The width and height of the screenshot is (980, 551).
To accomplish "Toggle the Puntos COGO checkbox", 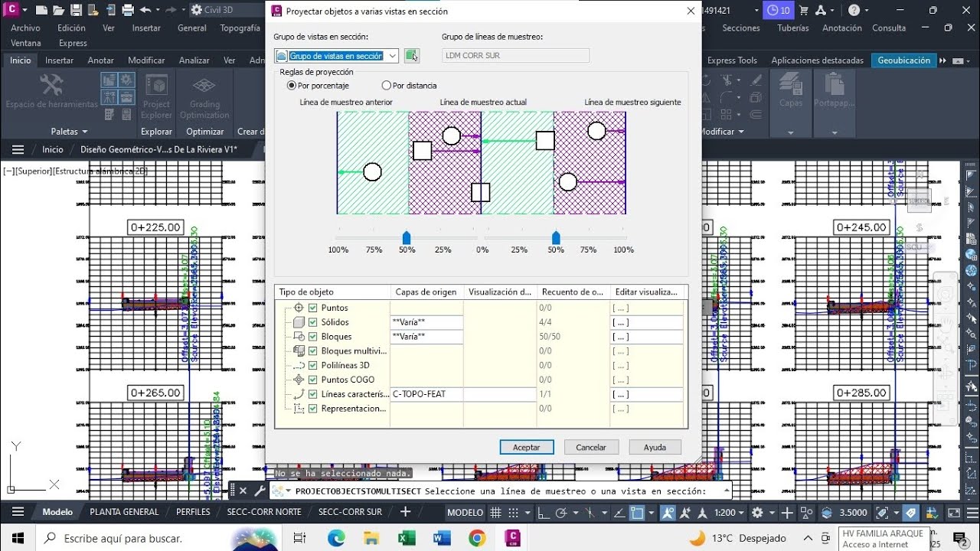I will pos(312,380).
